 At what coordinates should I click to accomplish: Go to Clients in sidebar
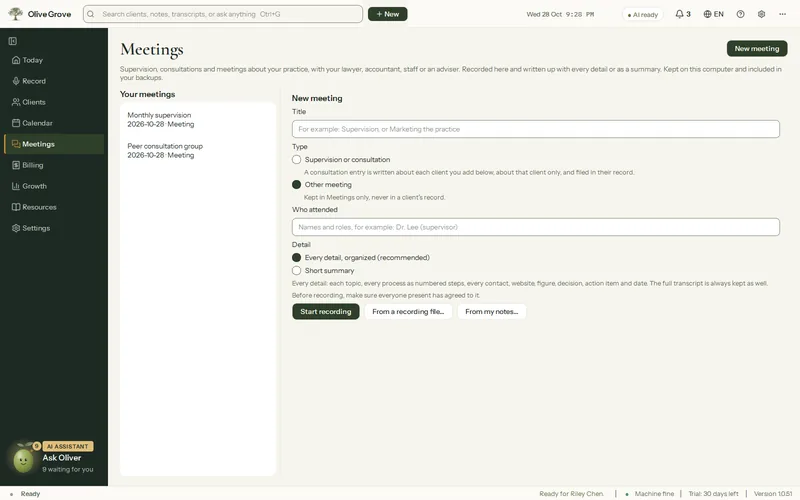[54, 102]
